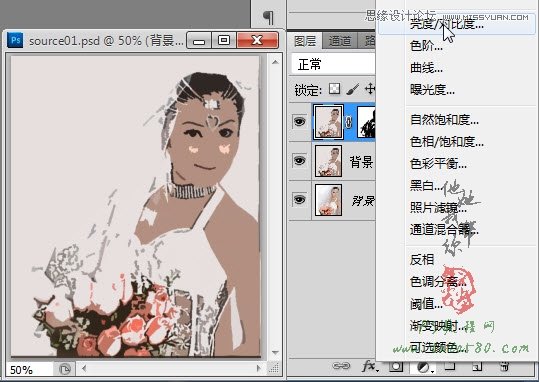539x382 pixels.
Task: Hide the middle 背景 layer via eye icon
Action: coord(299,161)
